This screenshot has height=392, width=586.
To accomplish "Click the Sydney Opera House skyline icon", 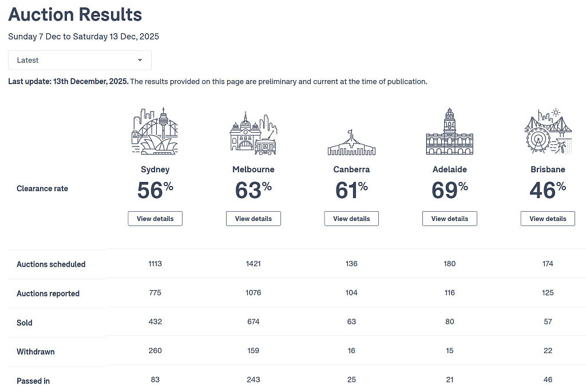I will point(155,131).
